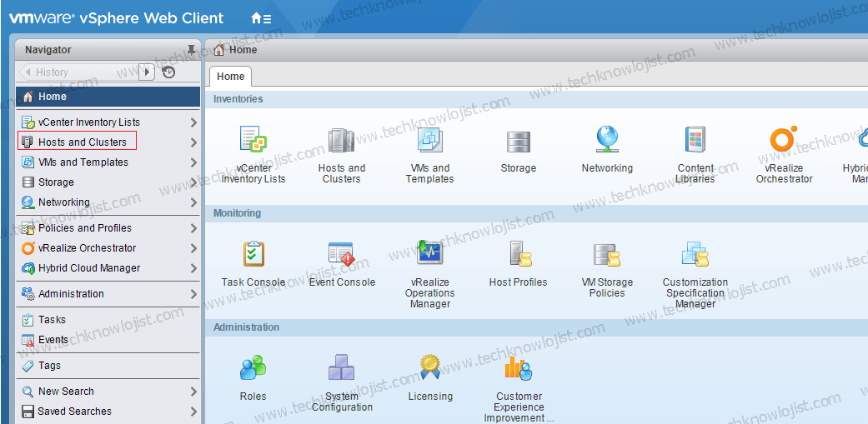Expand the Policies and Profiles chevron
This screenshot has width=868, height=424.
point(193,227)
